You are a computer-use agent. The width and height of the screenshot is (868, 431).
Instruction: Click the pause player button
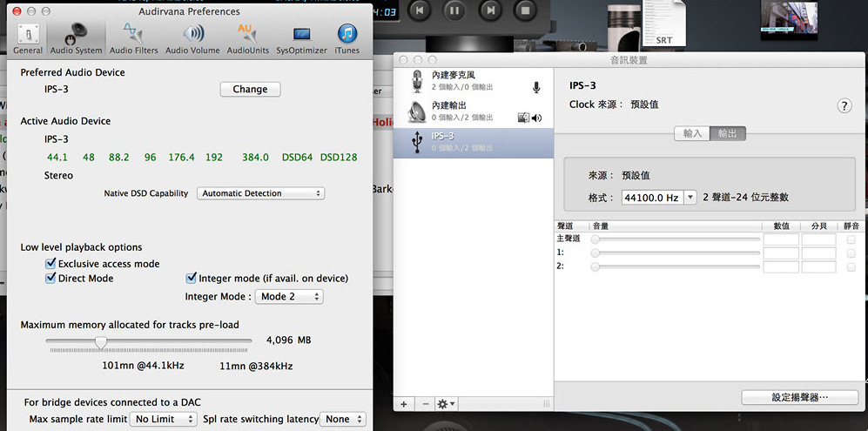point(454,10)
